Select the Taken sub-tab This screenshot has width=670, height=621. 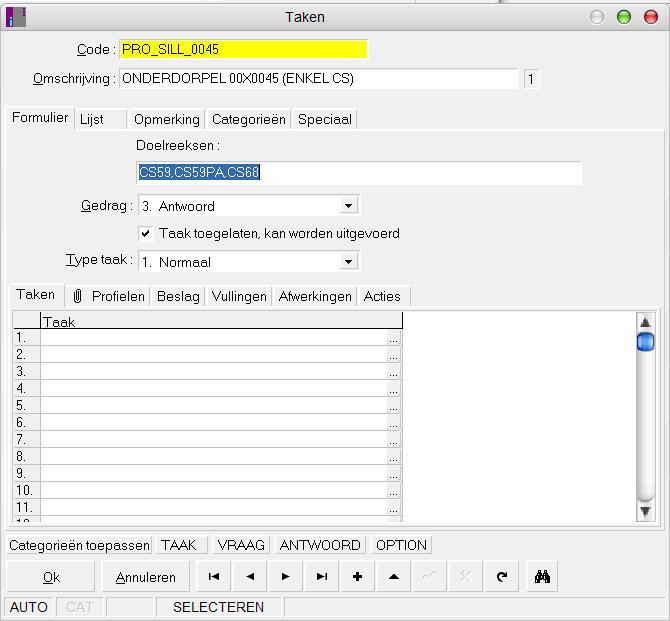[35, 294]
